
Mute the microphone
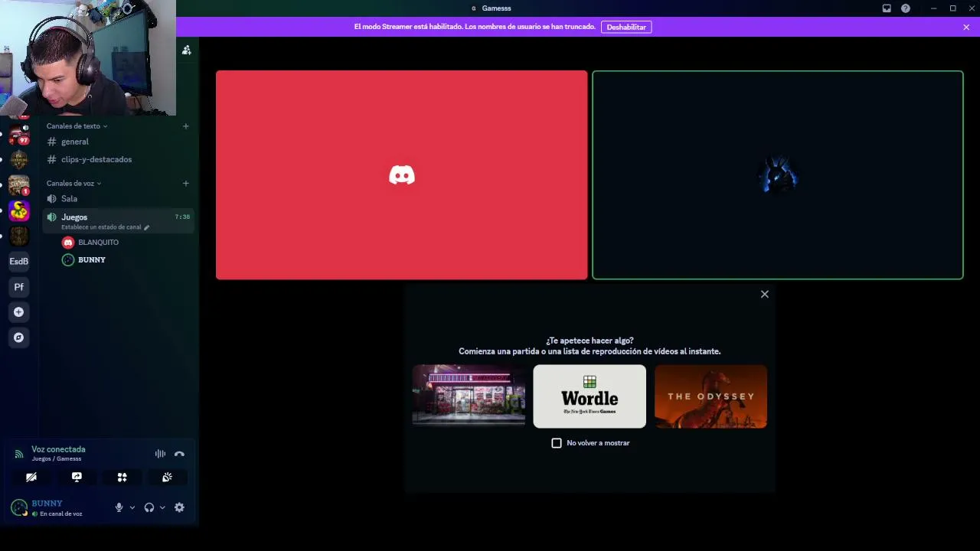[x=119, y=507]
